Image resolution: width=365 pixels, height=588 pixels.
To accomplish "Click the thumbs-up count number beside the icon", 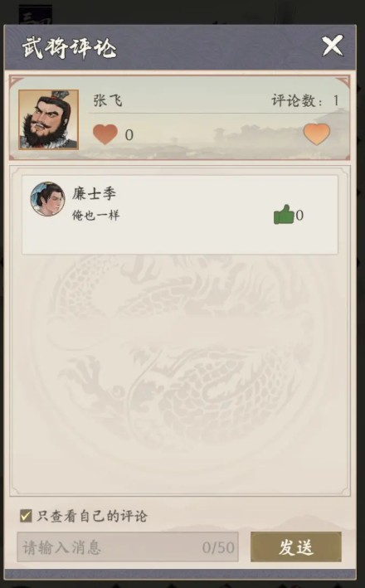I will pos(299,216).
